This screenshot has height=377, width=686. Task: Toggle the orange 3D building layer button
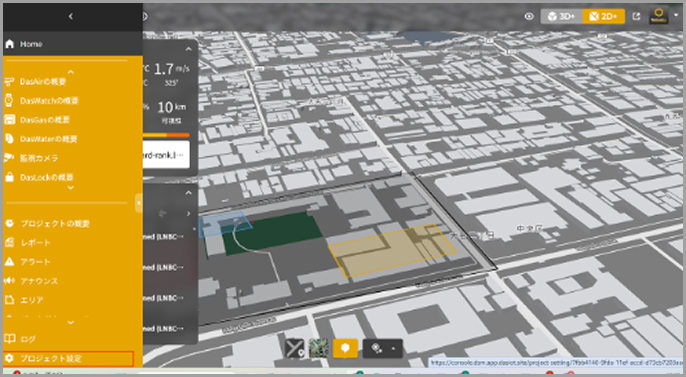pyautogui.click(x=345, y=349)
